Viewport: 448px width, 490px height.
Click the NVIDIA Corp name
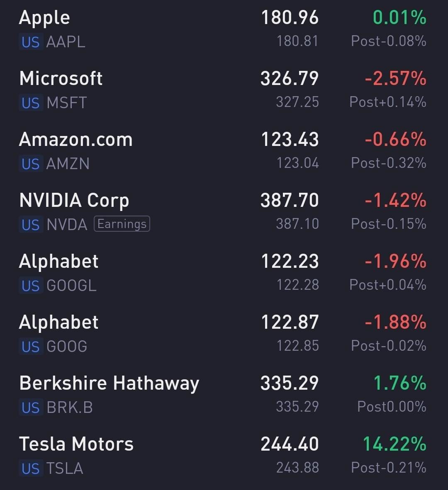[74, 201]
